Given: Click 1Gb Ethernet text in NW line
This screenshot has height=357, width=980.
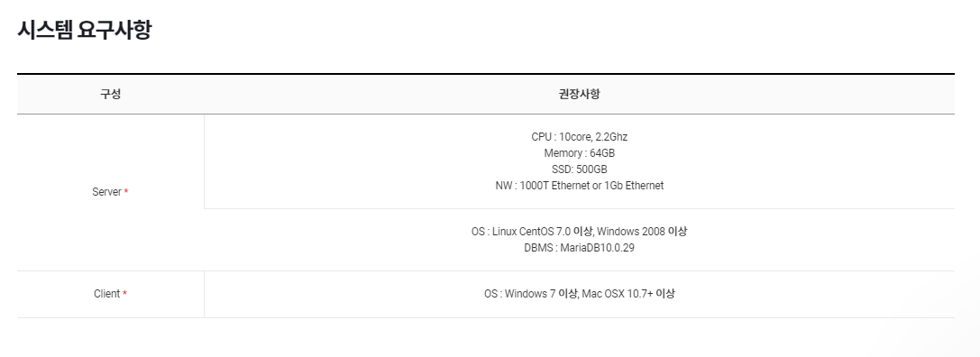Looking at the screenshot, I should (635, 186).
